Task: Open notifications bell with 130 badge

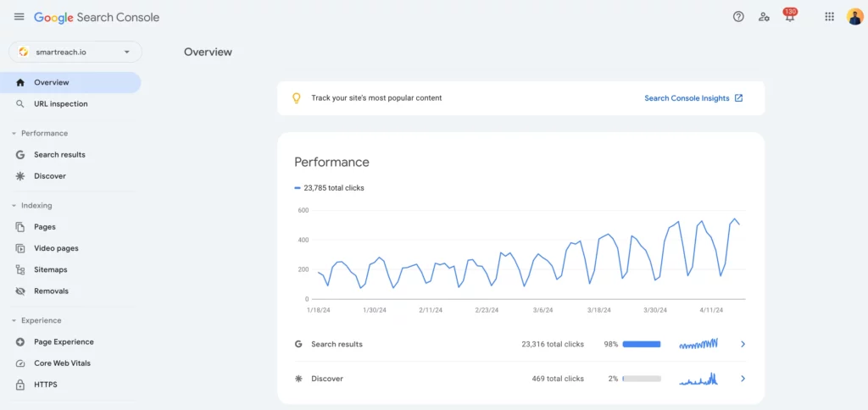Action: 790,15
